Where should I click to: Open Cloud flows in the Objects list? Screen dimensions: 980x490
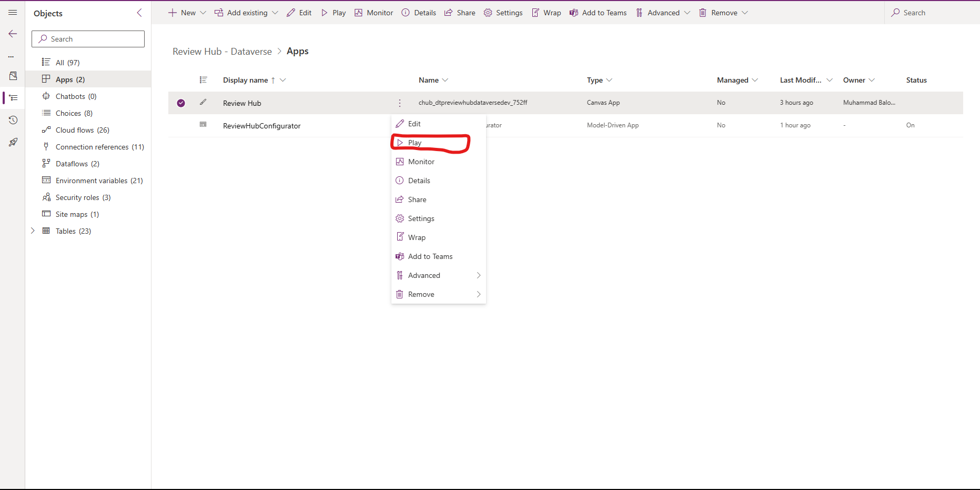click(82, 129)
